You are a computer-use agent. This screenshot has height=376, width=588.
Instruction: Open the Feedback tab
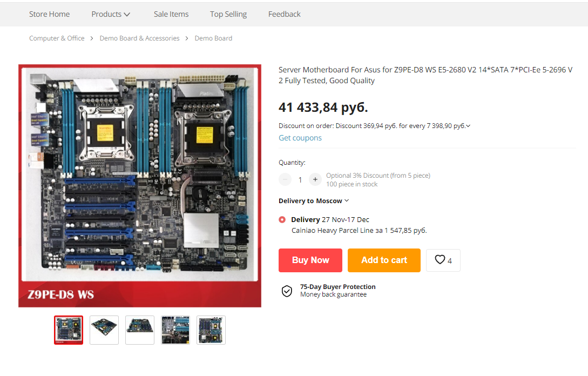(284, 14)
